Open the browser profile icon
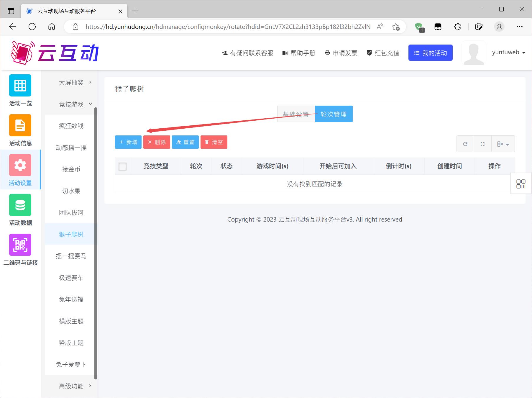This screenshot has width=532, height=398. (499, 27)
